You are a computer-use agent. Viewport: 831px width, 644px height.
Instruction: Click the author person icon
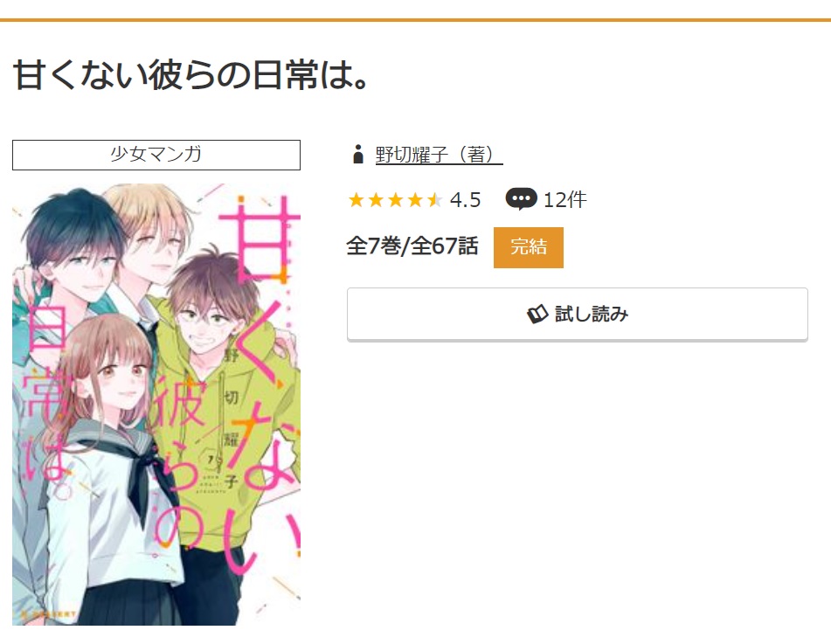(x=358, y=155)
